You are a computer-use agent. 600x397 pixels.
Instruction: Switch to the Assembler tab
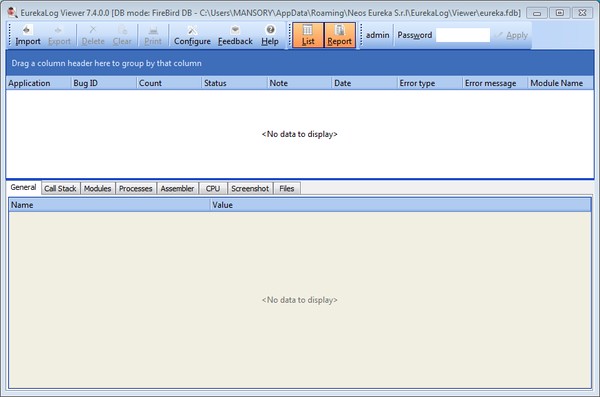[x=177, y=189]
